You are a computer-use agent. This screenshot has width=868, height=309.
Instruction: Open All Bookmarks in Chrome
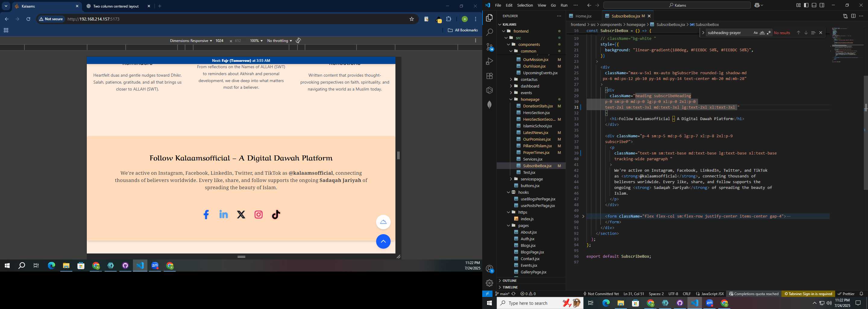[463, 30]
